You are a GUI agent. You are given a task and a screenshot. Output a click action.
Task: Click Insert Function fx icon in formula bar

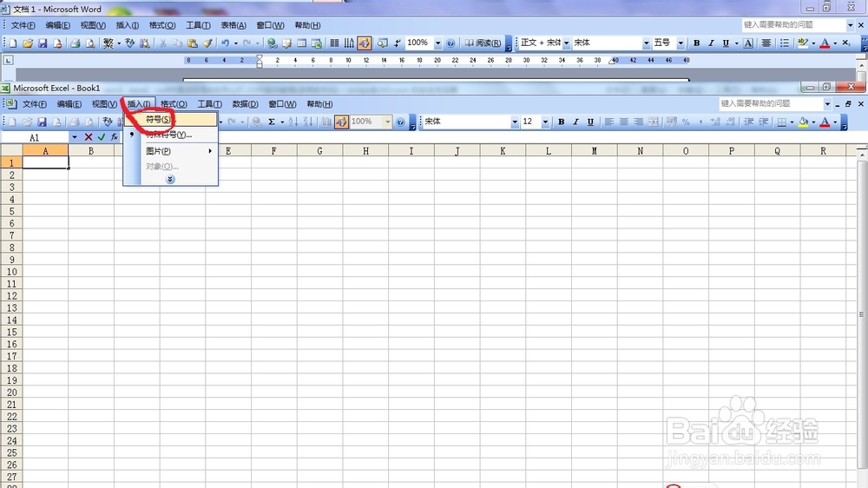click(114, 137)
